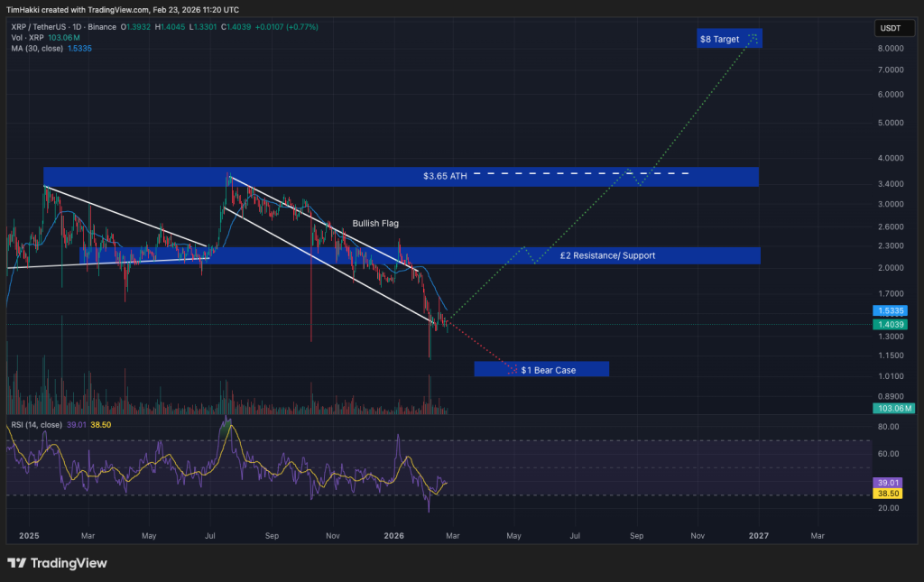Screen dimensions: 924x582
Task: Select the RSI (14, close) indicator legend
Action: (36, 424)
